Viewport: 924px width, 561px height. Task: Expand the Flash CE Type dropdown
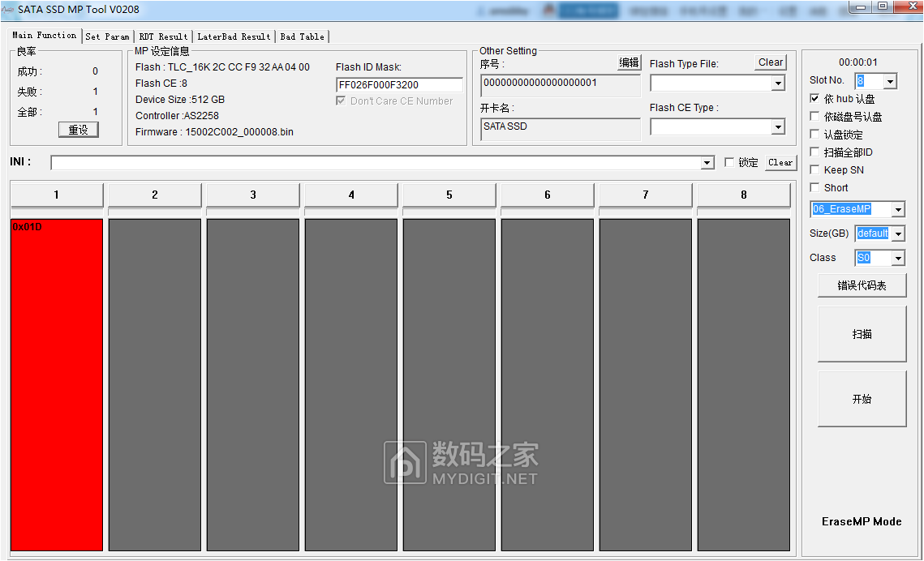779,126
